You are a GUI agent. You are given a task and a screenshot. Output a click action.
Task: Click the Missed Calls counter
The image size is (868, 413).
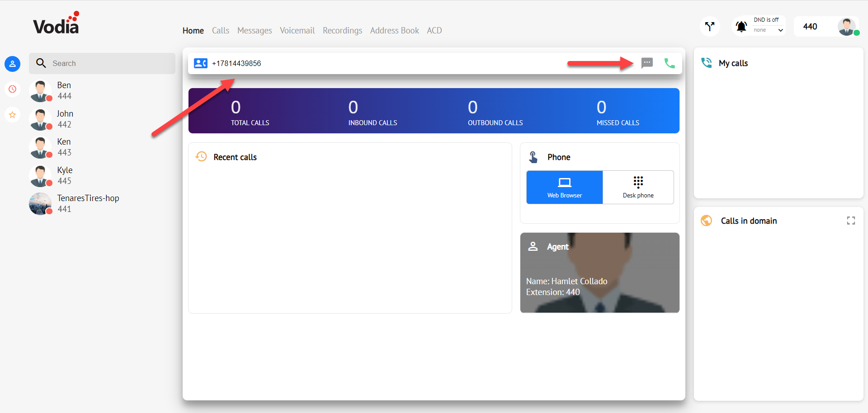tap(618, 113)
